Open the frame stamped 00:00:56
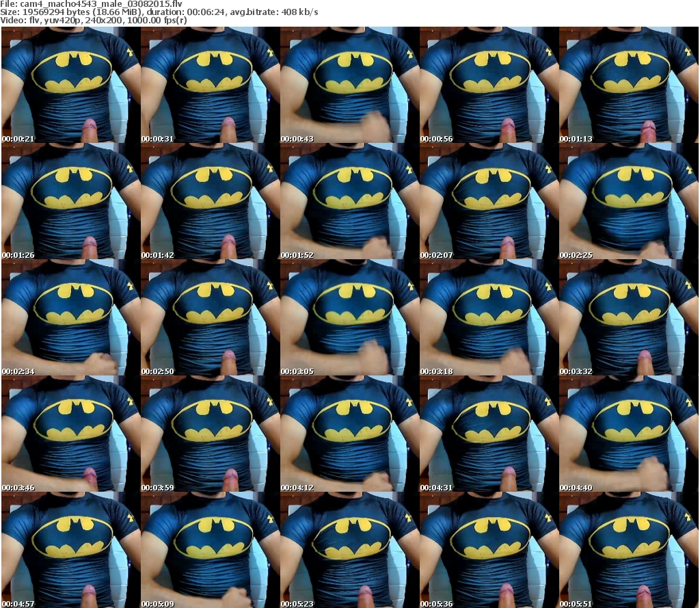 point(489,85)
